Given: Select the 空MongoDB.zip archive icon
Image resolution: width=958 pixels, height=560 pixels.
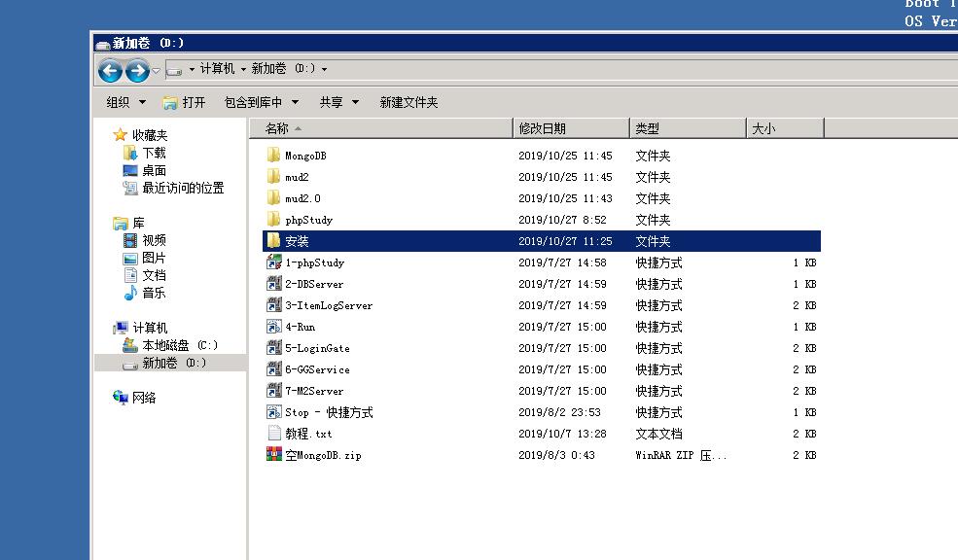Looking at the screenshot, I should [x=274, y=455].
